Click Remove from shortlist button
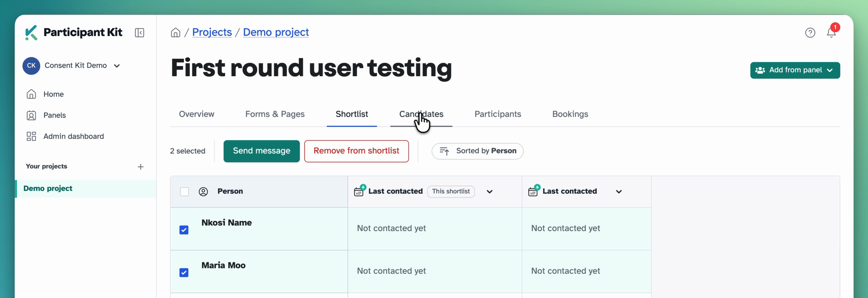 (x=356, y=151)
